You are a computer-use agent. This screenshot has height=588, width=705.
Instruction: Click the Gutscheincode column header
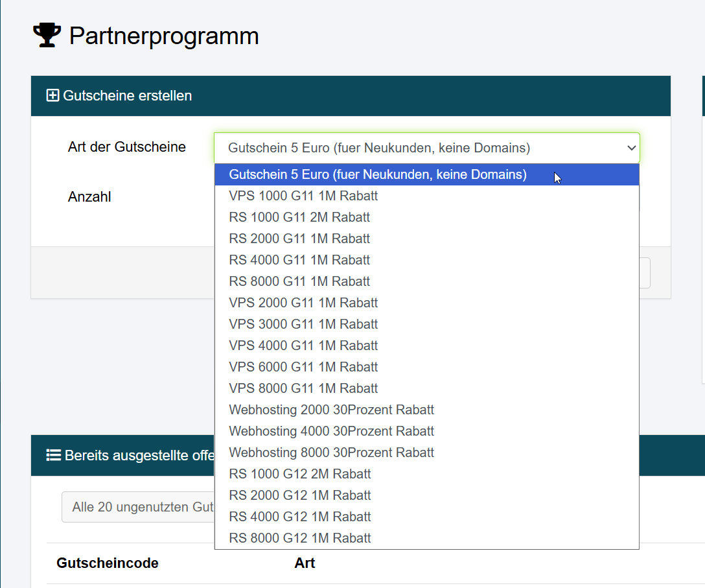coord(108,563)
